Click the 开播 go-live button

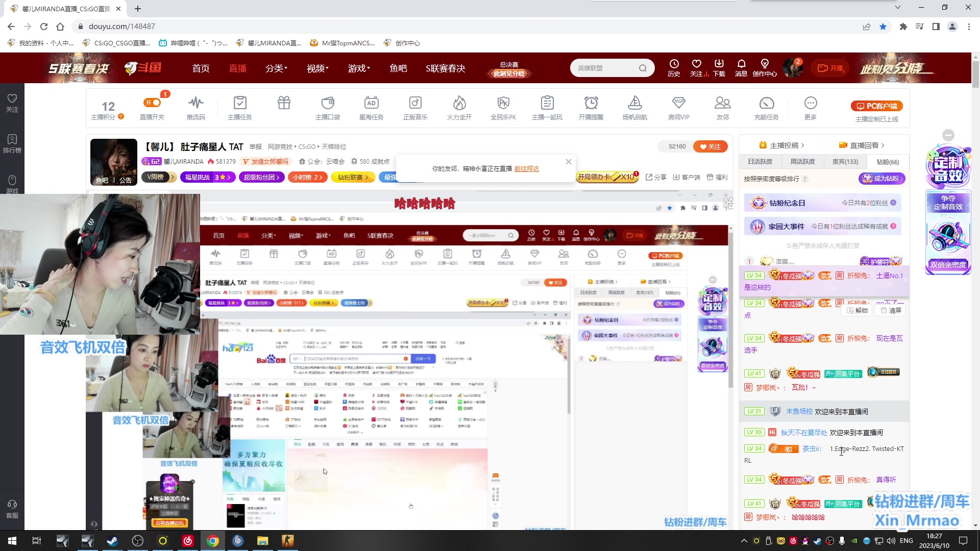pyautogui.click(x=831, y=68)
